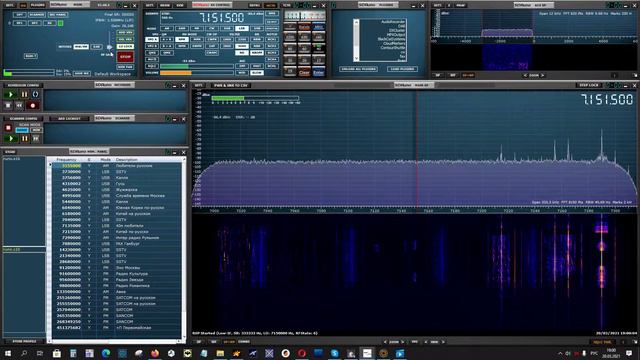Open Microsoft Edge from the taskbar
The width and height of the screenshot is (640, 360).
point(106,353)
